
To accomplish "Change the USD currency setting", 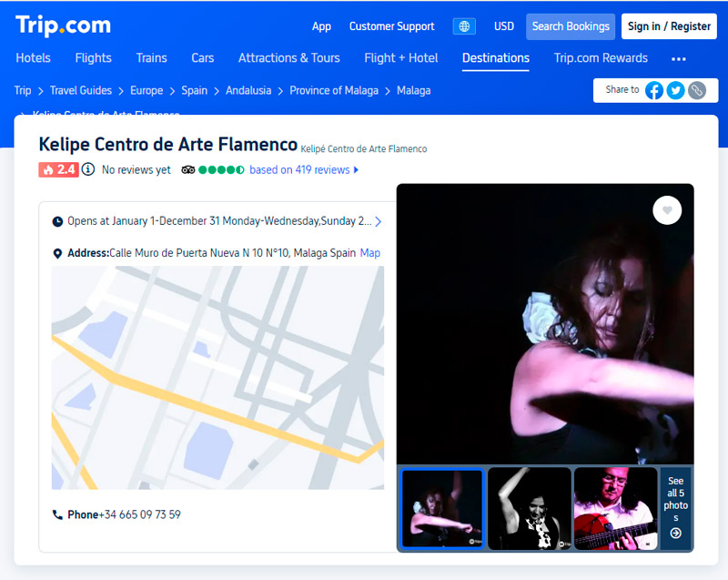I will click(x=504, y=26).
